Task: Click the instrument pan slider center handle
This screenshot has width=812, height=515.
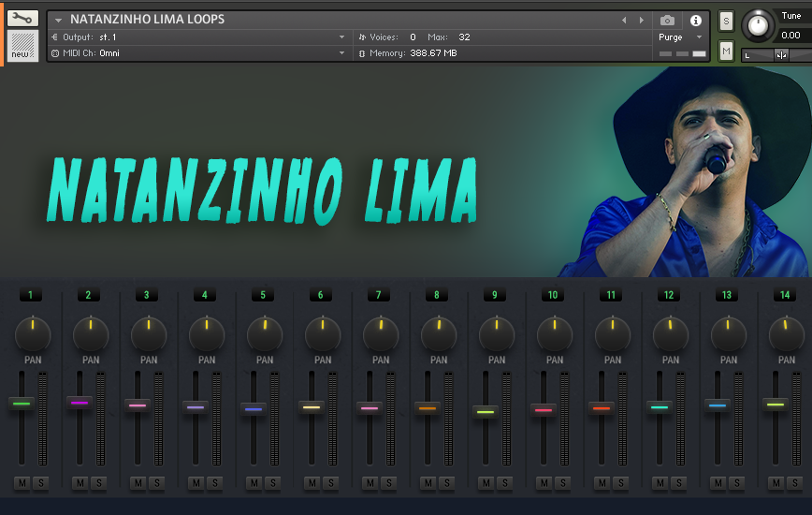Action: tap(781, 55)
